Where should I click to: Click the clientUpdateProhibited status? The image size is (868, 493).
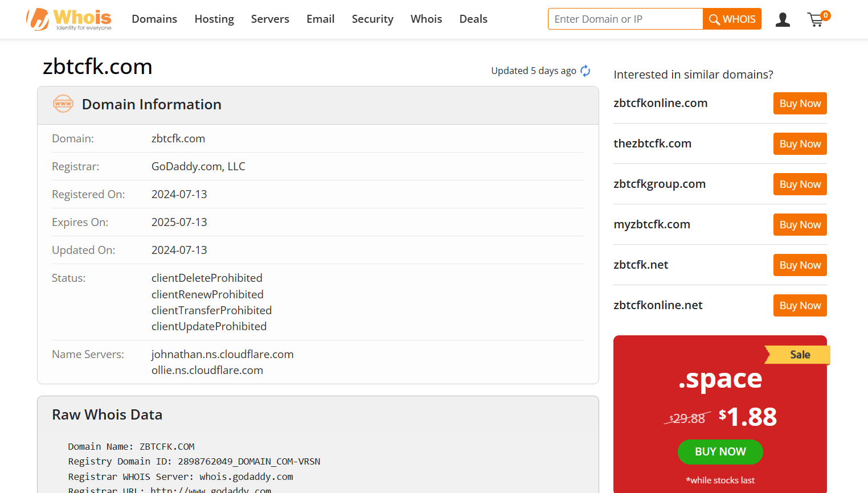(x=209, y=326)
